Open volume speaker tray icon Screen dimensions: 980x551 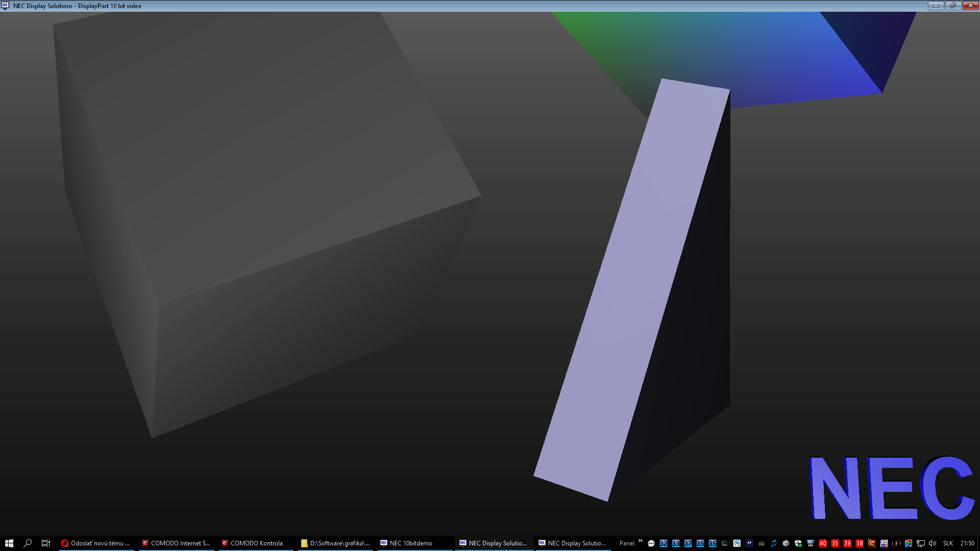pos(933,543)
